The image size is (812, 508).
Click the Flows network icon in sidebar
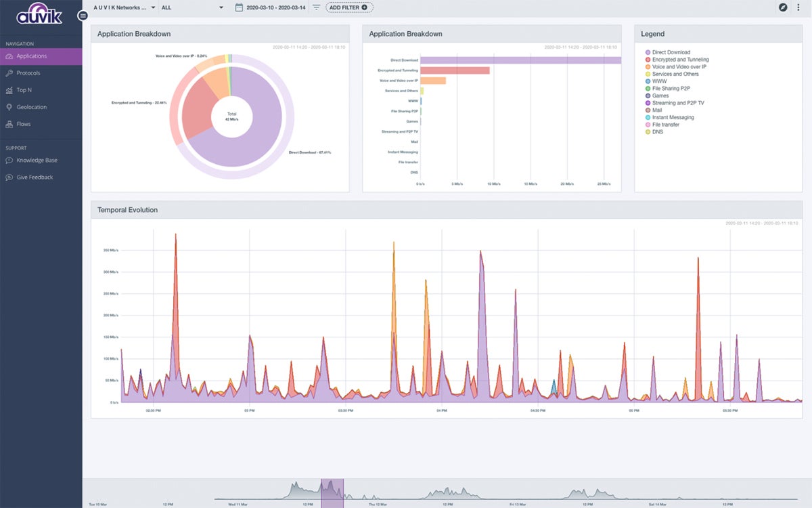coord(8,124)
